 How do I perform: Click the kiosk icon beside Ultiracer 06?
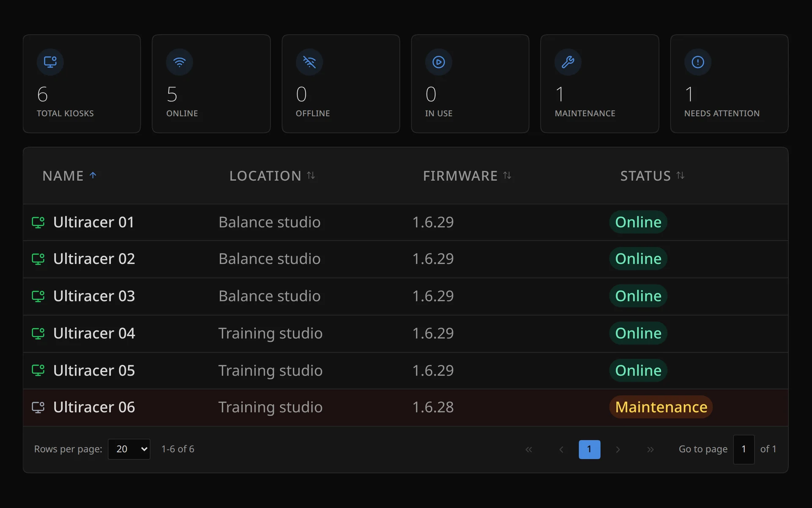pyautogui.click(x=38, y=407)
